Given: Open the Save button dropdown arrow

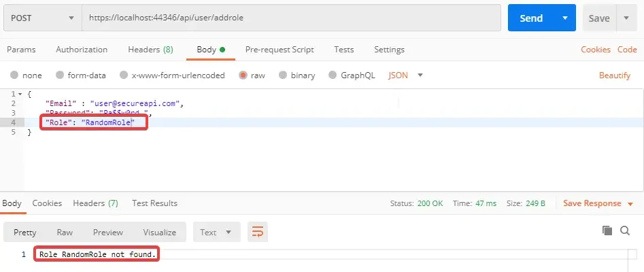Looking at the screenshot, I should [x=626, y=18].
